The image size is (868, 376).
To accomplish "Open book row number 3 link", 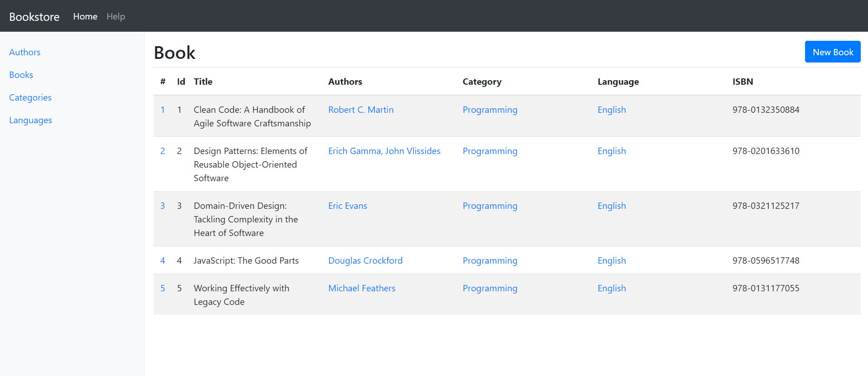I will tap(163, 206).
